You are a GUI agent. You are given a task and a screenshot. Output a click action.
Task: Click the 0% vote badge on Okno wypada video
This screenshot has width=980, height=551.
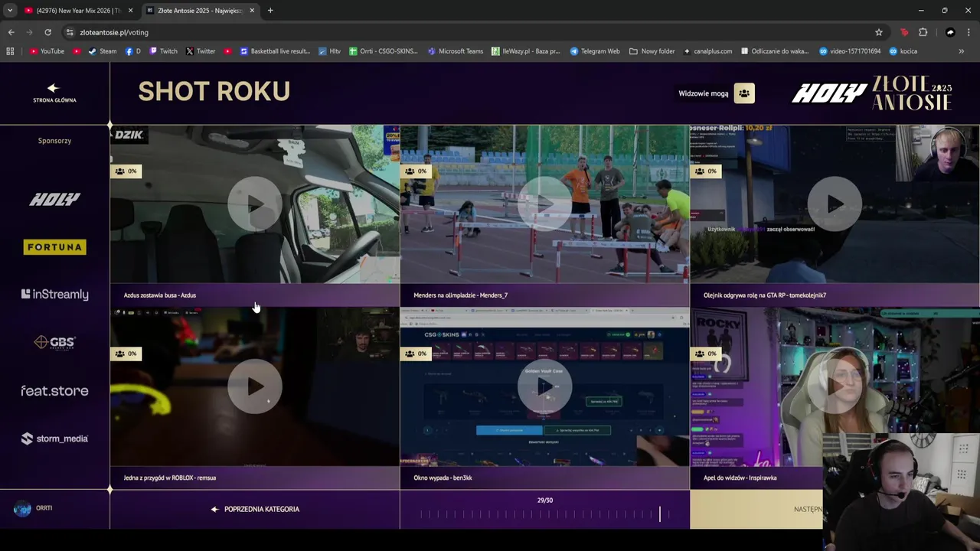point(416,354)
